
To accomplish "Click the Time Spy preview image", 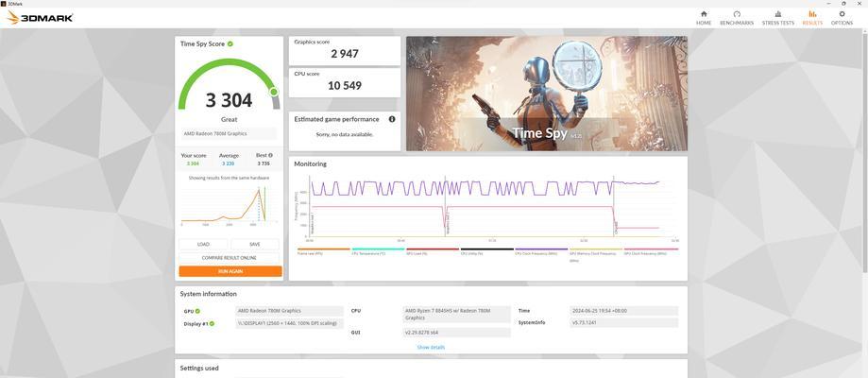I will [546, 94].
